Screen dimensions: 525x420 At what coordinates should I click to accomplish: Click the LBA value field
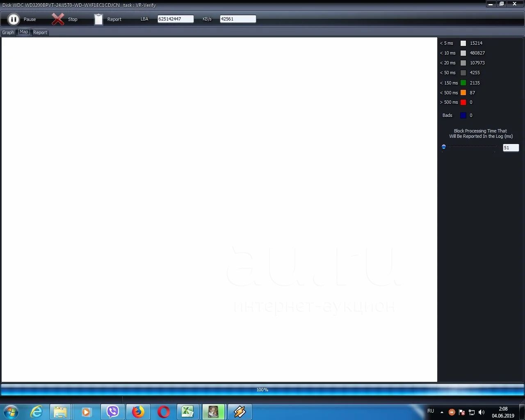click(x=176, y=19)
